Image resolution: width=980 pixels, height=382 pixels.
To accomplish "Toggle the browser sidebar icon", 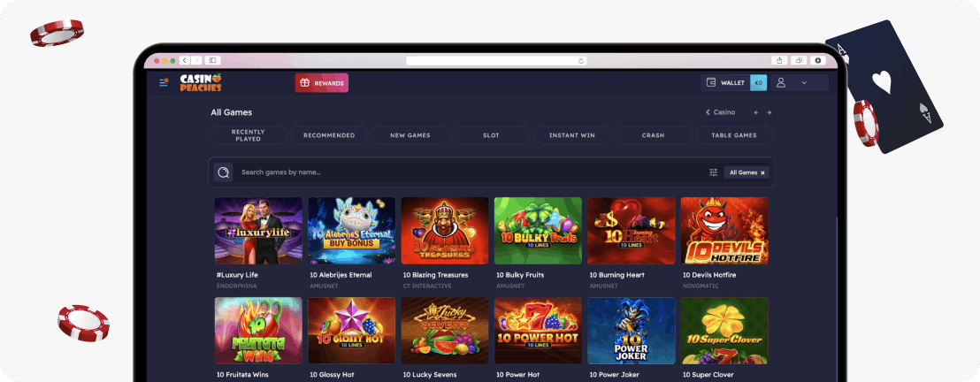I will pos(212,61).
